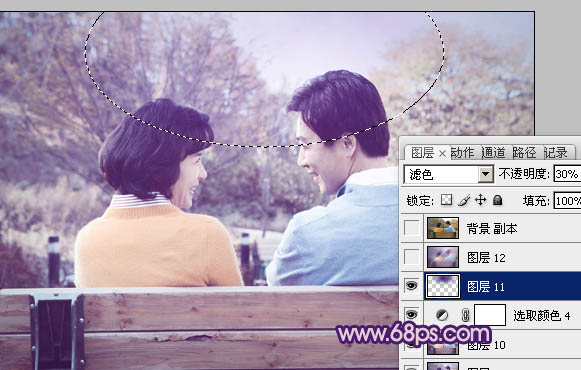Click the 选取颜色 4 adjustment layer icon

[x=442, y=315]
